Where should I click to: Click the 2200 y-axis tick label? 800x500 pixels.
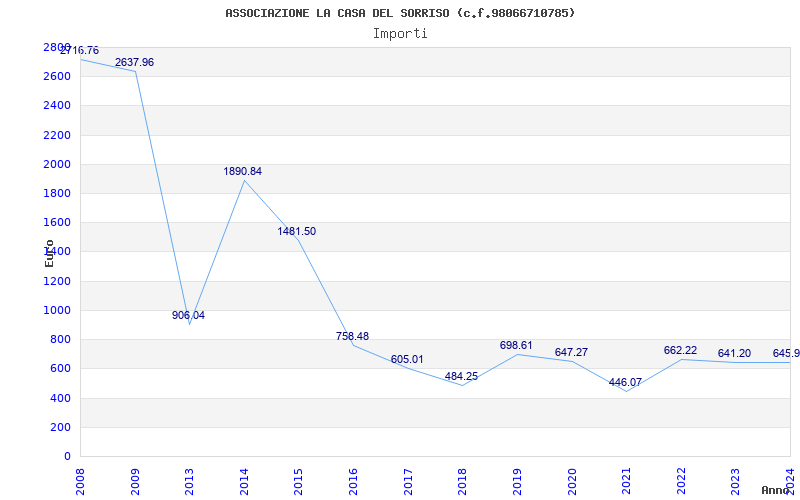tap(57, 135)
